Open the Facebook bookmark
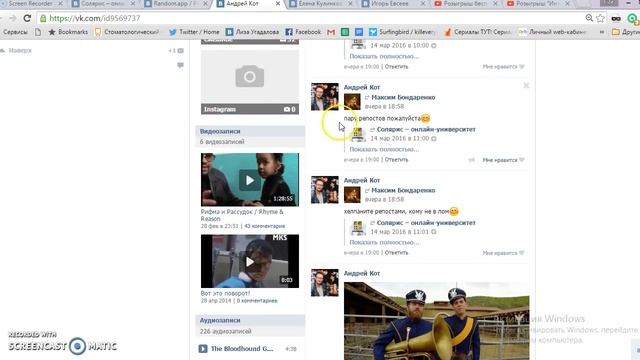The height and width of the screenshot is (360, 640). [x=303, y=32]
